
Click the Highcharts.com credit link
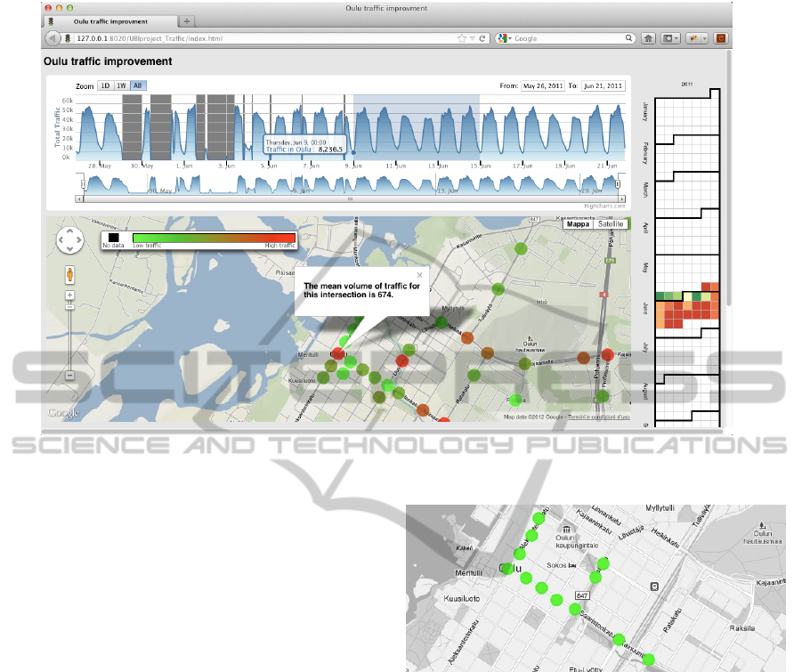coord(605,206)
